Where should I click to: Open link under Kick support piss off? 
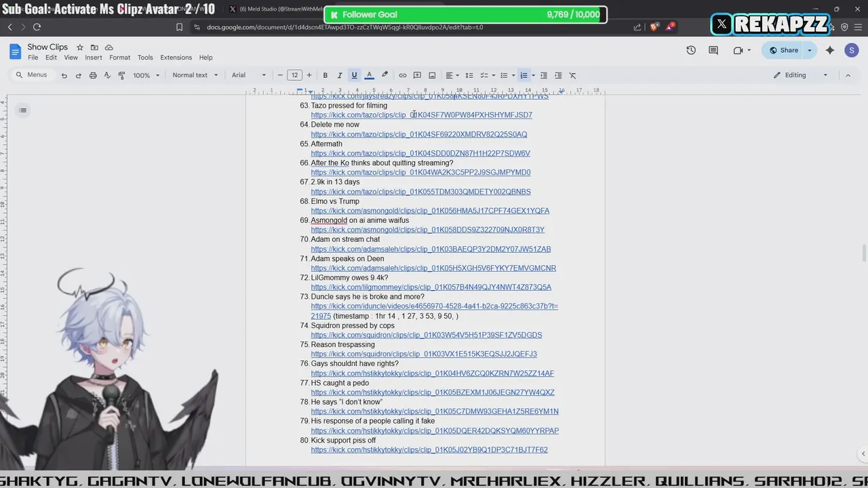[x=429, y=450]
